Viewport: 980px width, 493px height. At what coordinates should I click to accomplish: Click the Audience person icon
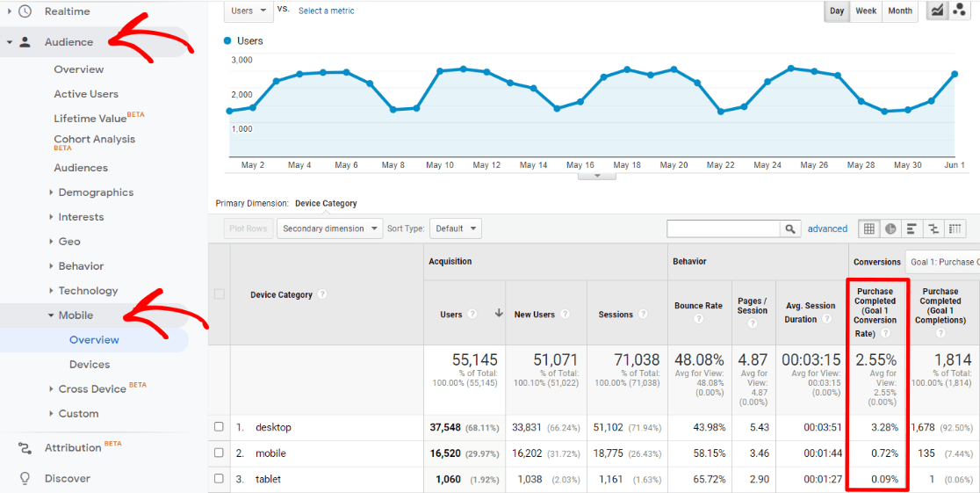(x=25, y=42)
